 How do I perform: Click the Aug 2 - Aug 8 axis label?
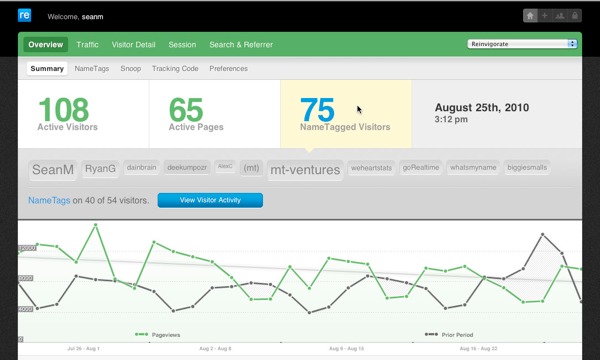tap(215, 349)
